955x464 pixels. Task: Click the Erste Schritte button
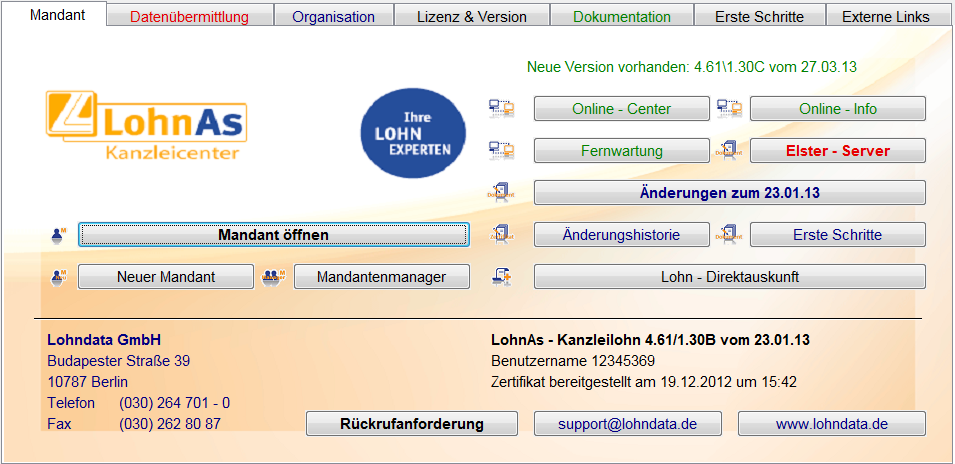tap(837, 234)
